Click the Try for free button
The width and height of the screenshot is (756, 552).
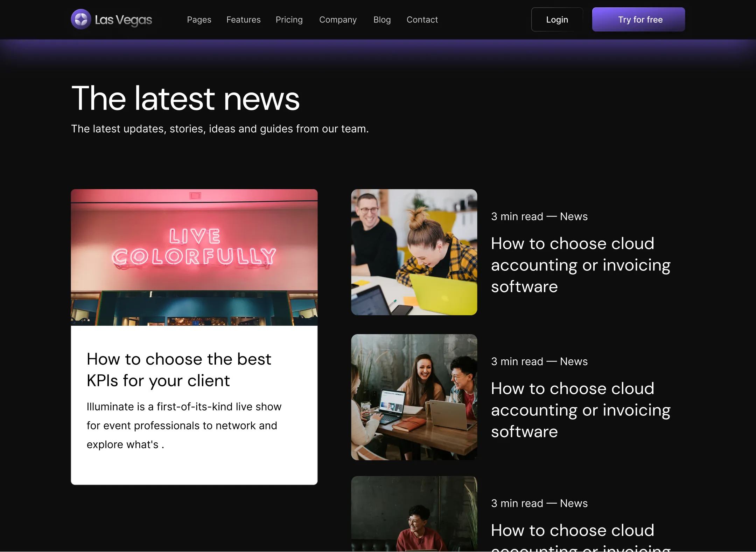point(638,20)
